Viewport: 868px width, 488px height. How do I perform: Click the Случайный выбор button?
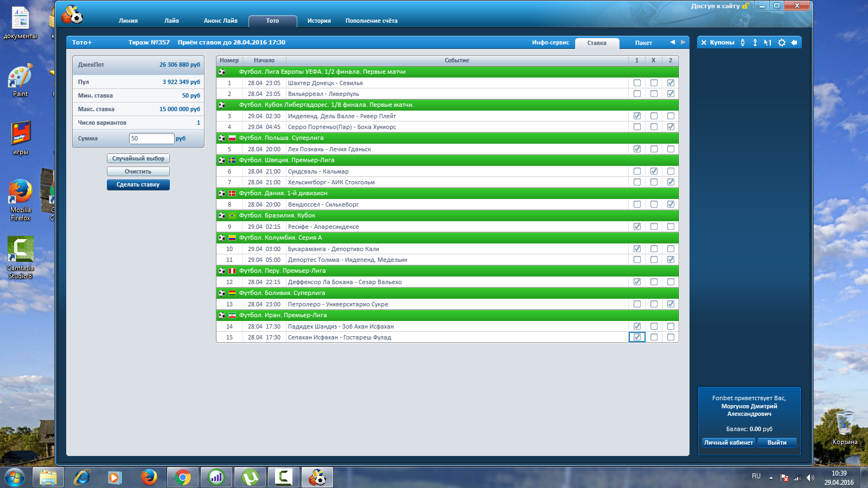138,158
